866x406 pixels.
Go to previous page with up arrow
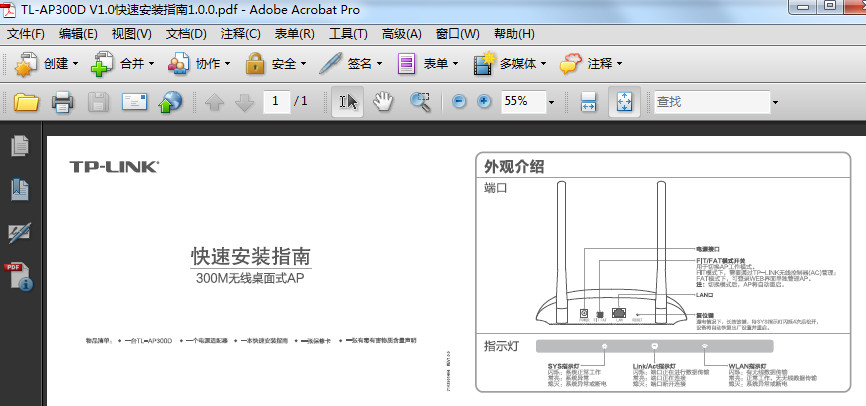[x=214, y=102]
